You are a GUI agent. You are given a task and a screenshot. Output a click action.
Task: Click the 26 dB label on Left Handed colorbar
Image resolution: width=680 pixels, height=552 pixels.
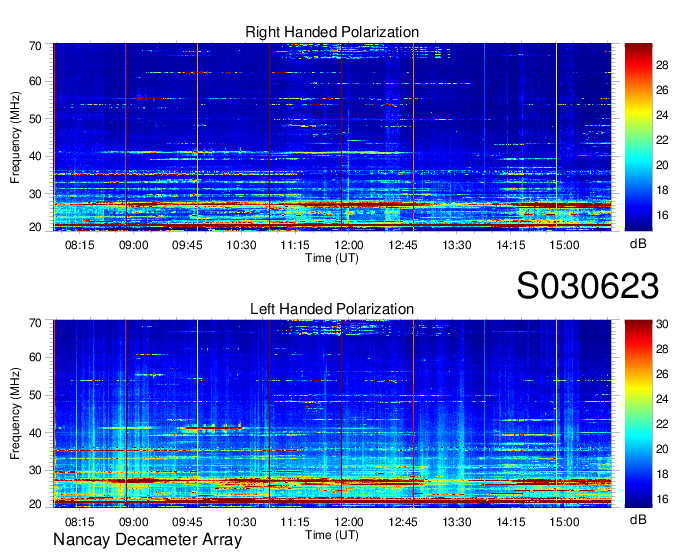tap(662, 374)
